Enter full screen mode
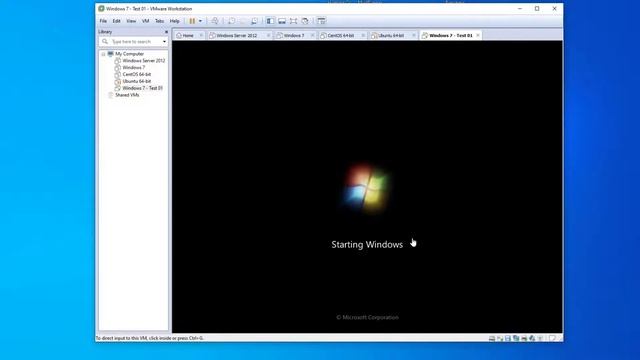640x360 pixels. tap(293, 21)
